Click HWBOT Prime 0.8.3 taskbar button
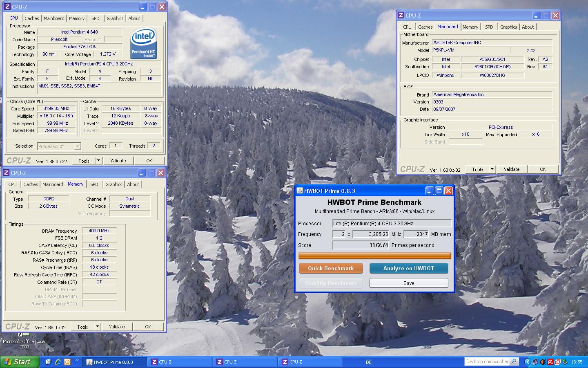 114,362
